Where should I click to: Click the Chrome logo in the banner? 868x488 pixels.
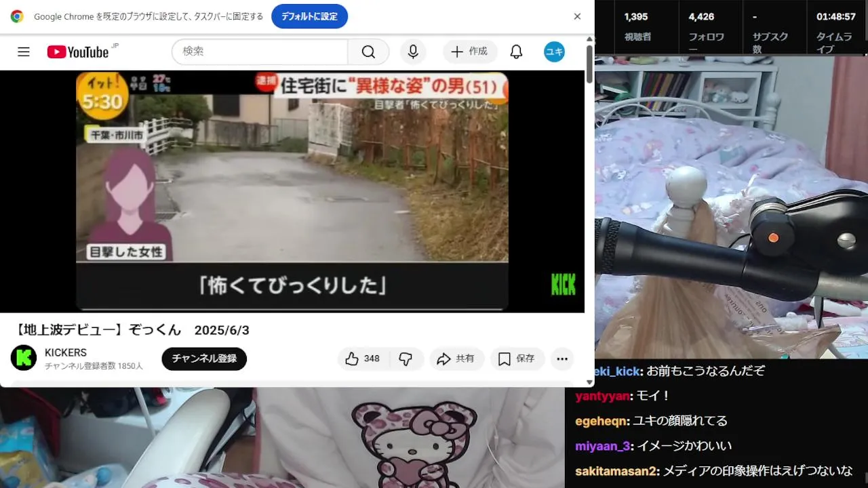[17, 16]
